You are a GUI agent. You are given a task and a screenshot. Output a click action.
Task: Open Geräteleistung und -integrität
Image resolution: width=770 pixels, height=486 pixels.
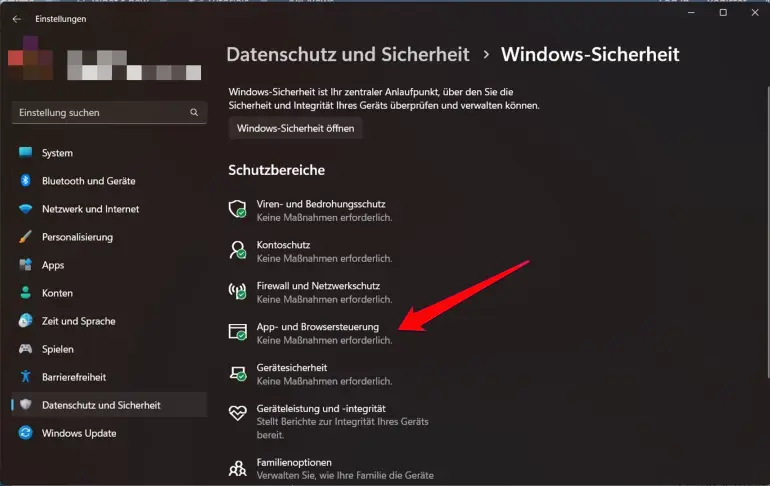[x=321, y=408]
